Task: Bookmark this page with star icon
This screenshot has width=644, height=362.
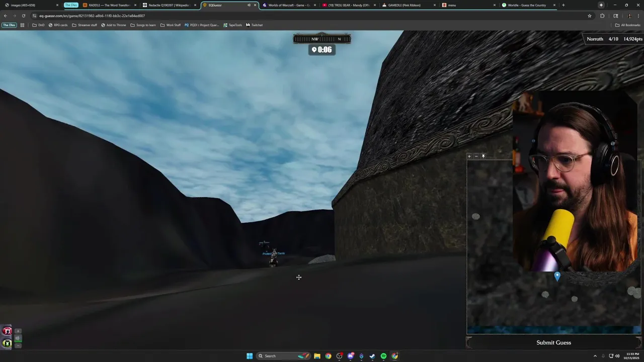Action: (590, 16)
